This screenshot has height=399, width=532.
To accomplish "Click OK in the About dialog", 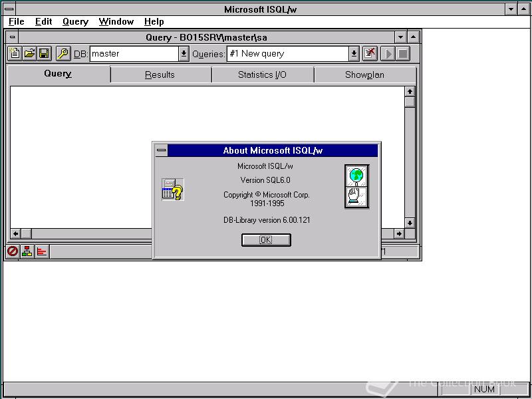I will pos(266,240).
